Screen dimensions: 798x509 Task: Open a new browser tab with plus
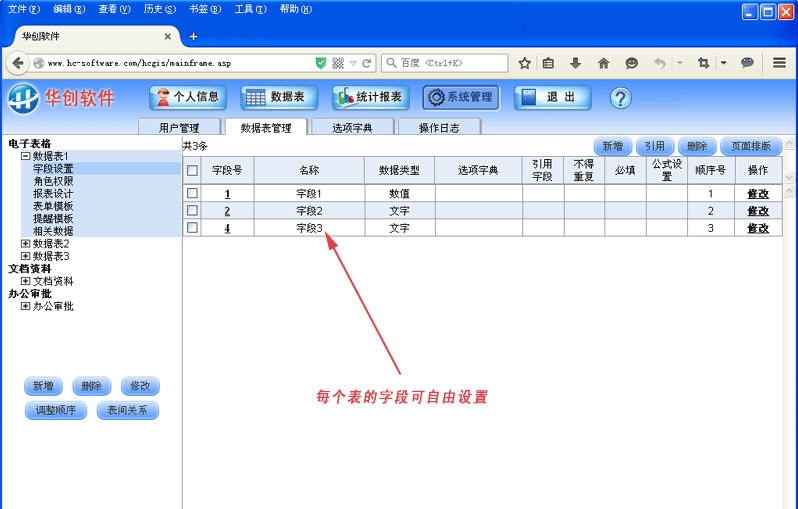click(193, 36)
